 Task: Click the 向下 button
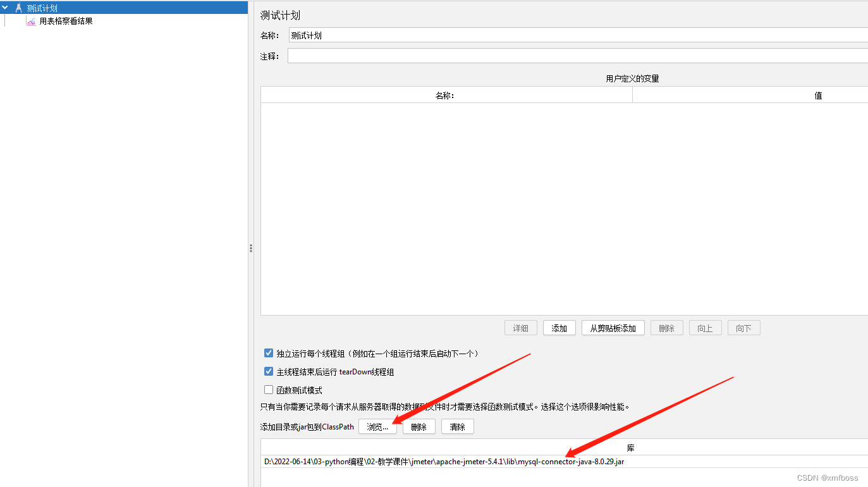click(744, 328)
